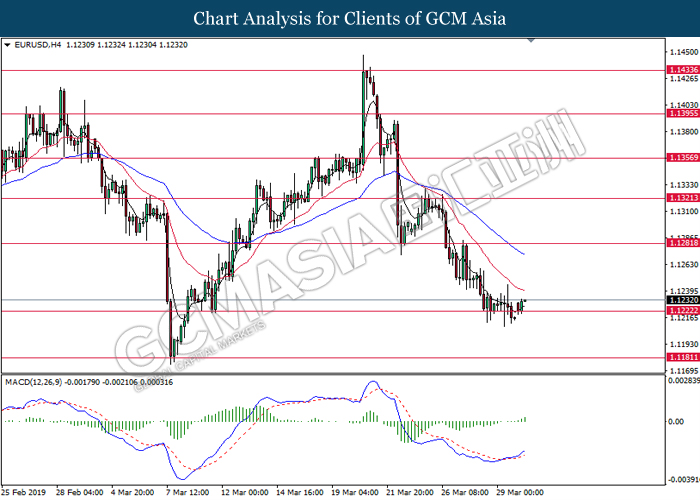The height and width of the screenshot is (500, 700).
Task: Click the 1.14265 price axis value
Action: (x=684, y=79)
